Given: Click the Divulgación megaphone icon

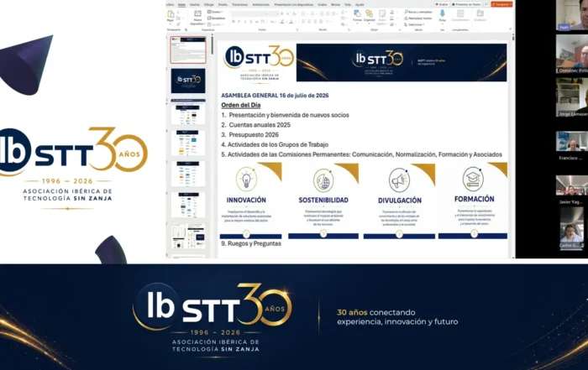Looking at the screenshot, I should [399, 180].
